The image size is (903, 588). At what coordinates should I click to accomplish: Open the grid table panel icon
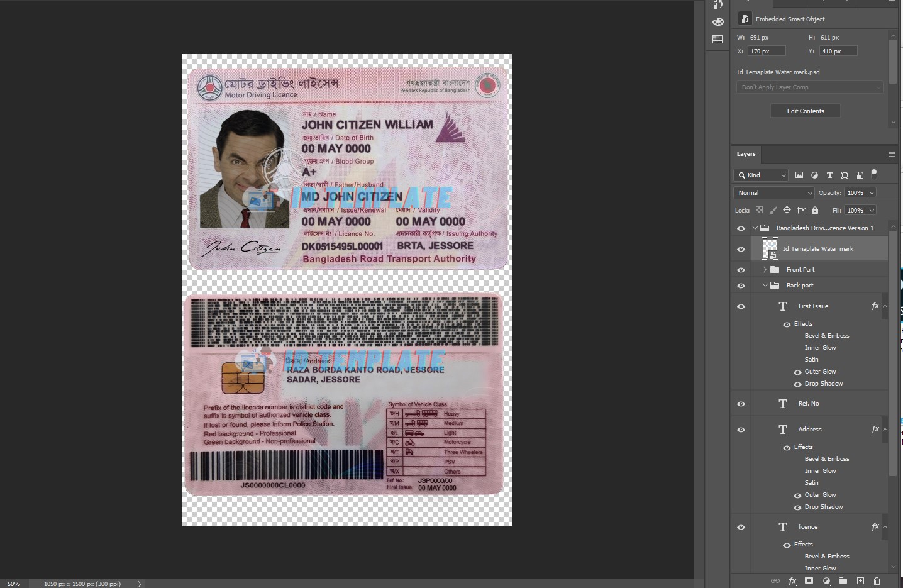[717, 39]
